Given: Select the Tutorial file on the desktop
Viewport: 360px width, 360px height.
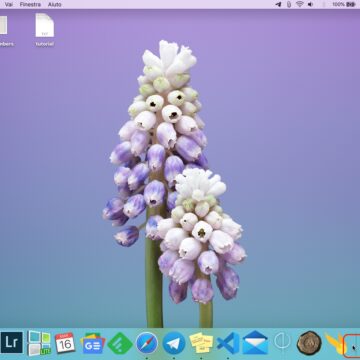Looking at the screenshot, I should 45,30.
